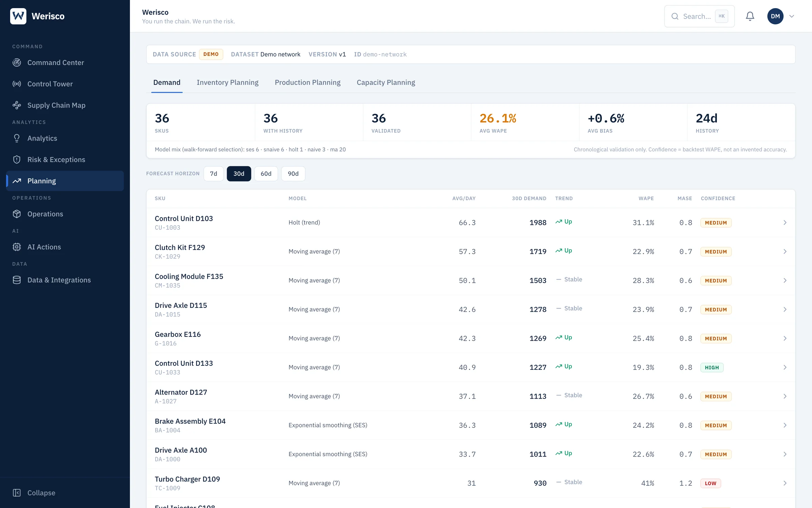Viewport: 812px width, 508px height.
Task: Expand Turbo Charger D109 row chevron
Action: coord(785,483)
